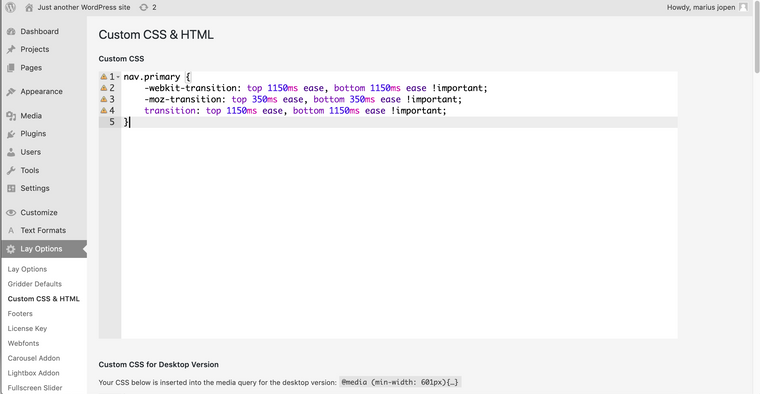The image size is (760, 394).
Task: Open the Lay Options submenu link
Action: tap(27, 269)
